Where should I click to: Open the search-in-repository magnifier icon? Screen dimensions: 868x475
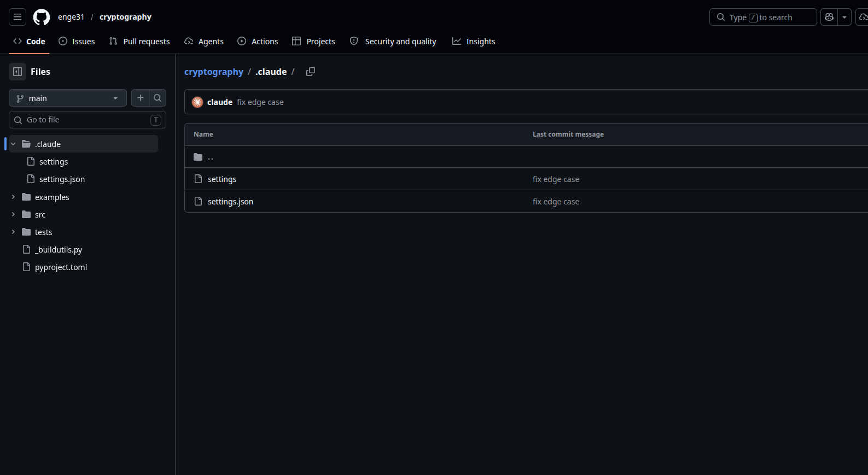(x=158, y=98)
